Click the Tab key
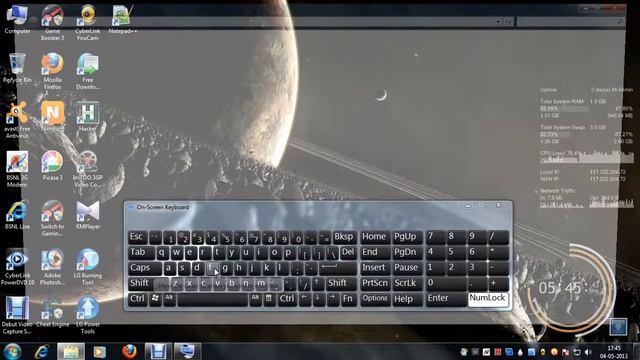Screen dimensions: 640x360 141,253
